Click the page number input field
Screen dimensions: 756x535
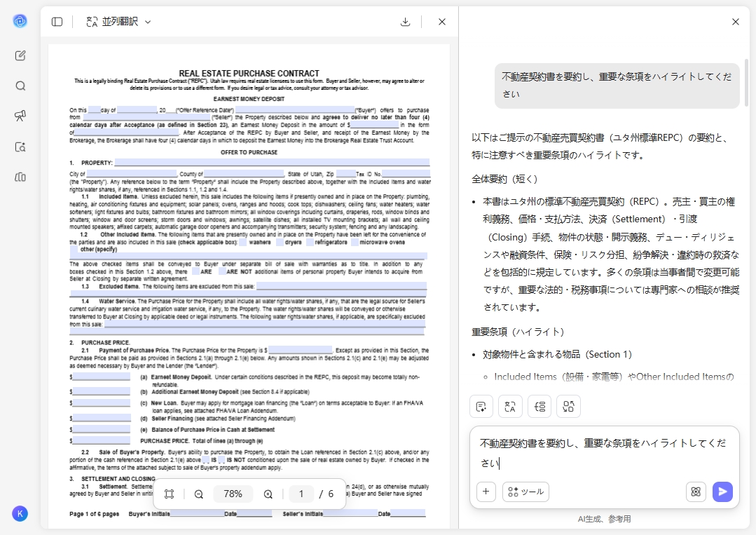click(301, 494)
